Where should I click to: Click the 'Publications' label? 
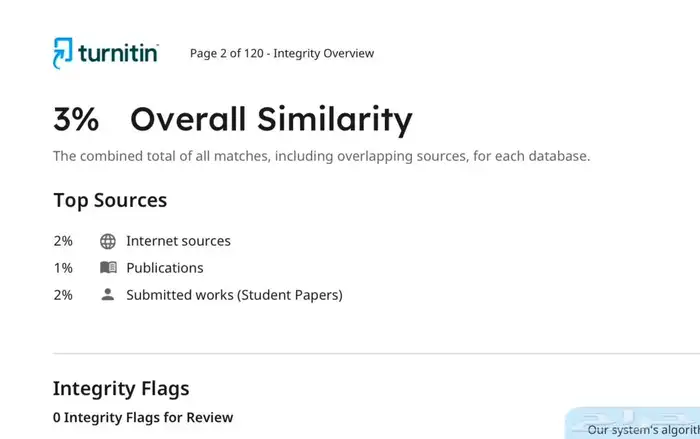coord(165,268)
